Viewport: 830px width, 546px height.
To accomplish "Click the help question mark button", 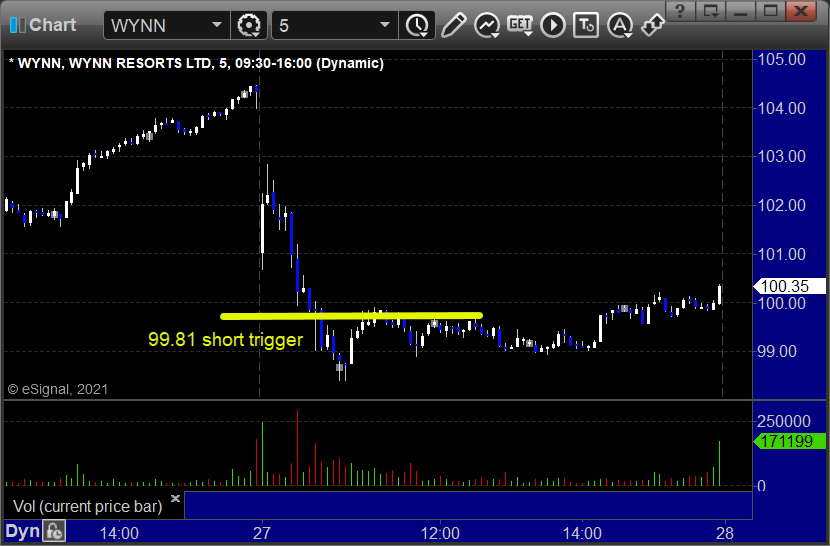I will tap(680, 10).
